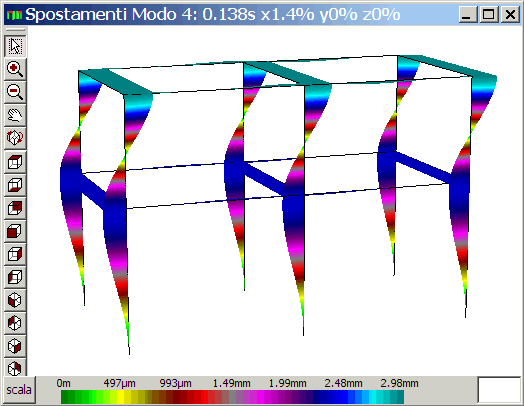Image resolution: width=524 pixels, height=406 pixels.
Task: Switch to right face cube view
Action: [x=15, y=254]
